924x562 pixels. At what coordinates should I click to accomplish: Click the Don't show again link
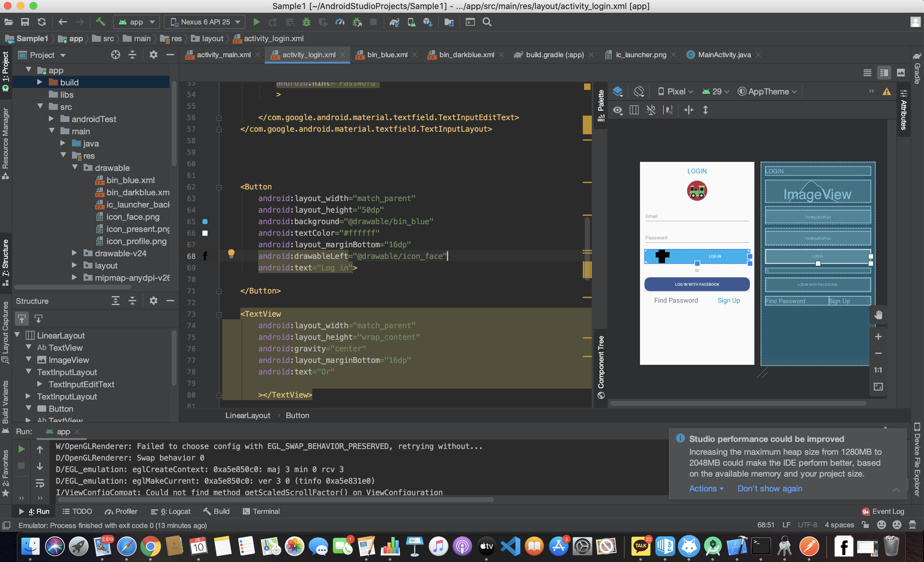pos(769,488)
